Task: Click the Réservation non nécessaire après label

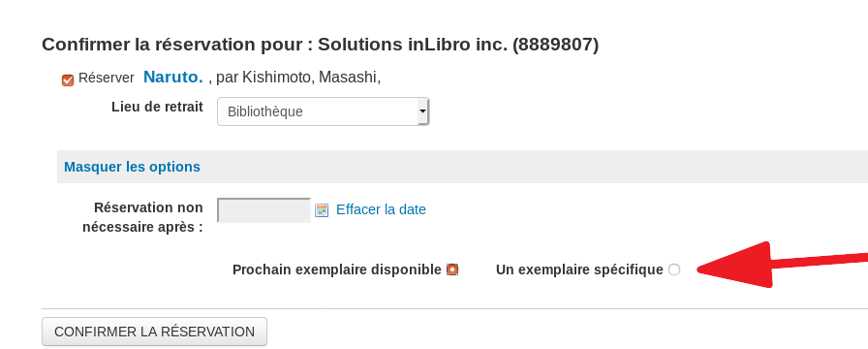Action: (142, 217)
